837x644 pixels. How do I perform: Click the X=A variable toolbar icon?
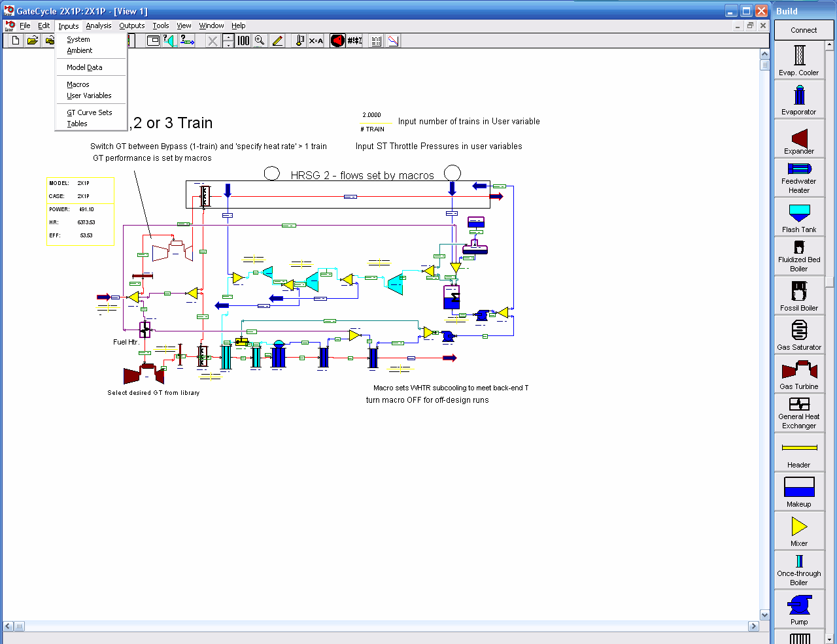coord(316,41)
